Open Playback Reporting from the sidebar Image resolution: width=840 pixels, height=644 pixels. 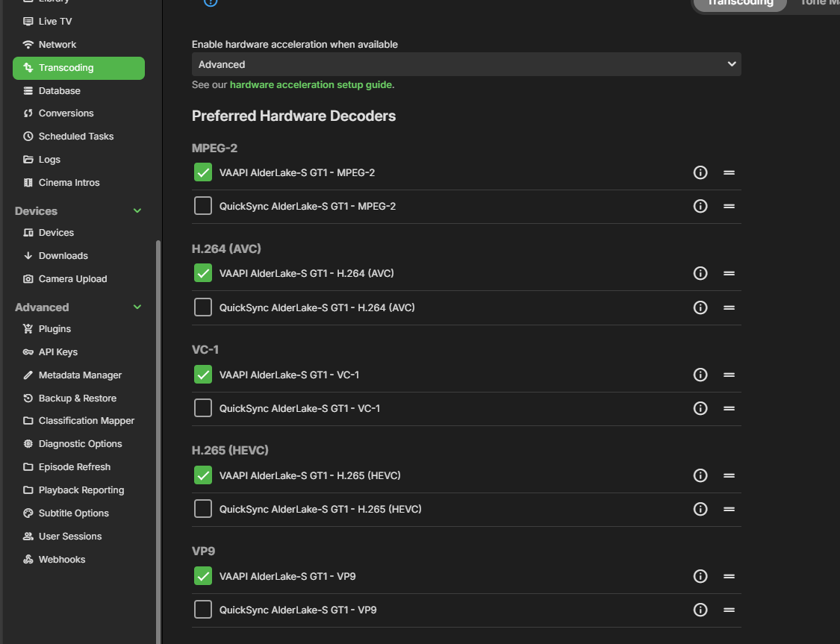[81, 490]
